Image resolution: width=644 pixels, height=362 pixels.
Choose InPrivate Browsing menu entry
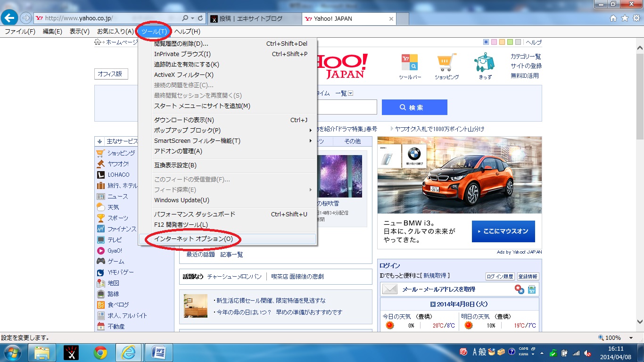point(228,54)
